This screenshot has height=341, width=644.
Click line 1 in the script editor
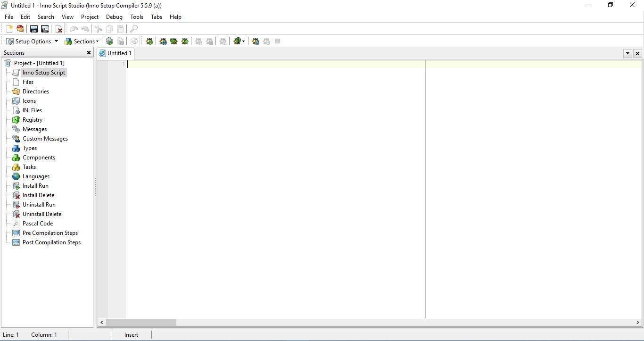click(x=384, y=64)
